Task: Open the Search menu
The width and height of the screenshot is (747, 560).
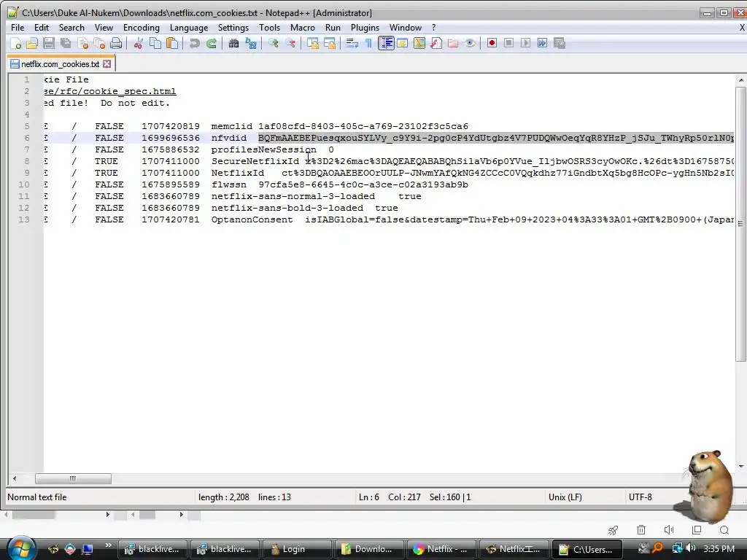Action: [x=71, y=28]
